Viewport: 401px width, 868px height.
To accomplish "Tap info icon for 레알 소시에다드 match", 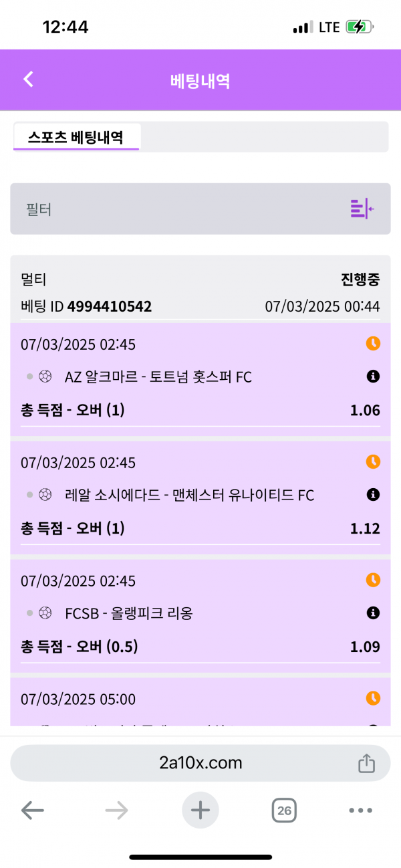I will (x=374, y=495).
